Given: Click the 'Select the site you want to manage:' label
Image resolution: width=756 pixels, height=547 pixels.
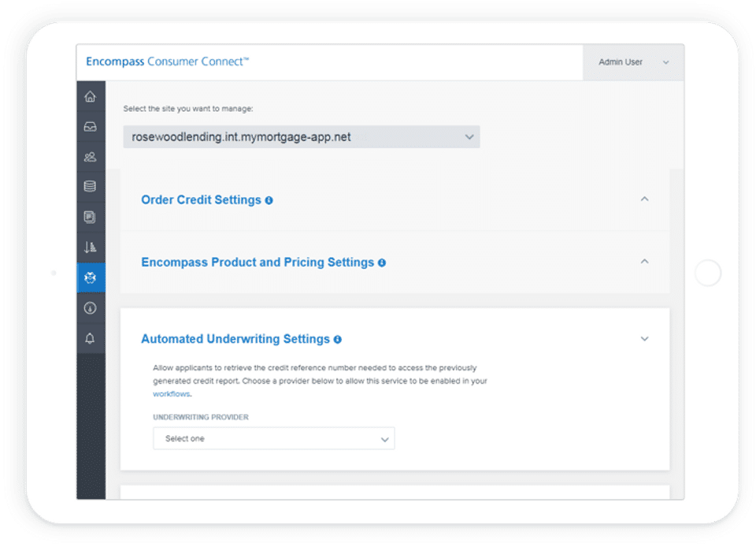Looking at the screenshot, I should (188, 109).
